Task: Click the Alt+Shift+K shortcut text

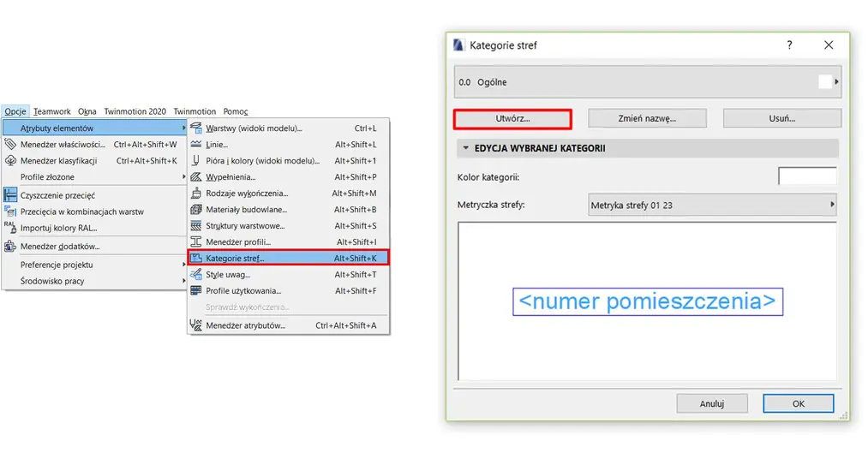Action: coord(356,259)
